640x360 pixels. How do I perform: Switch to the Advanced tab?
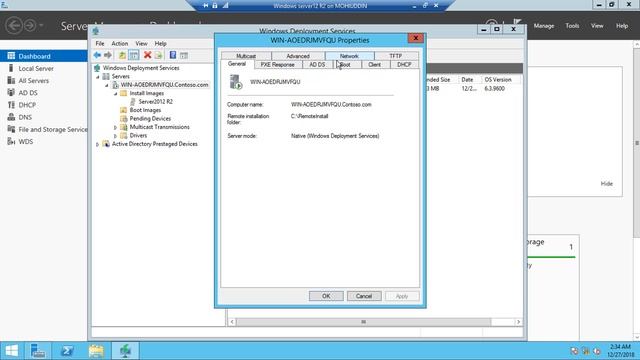(x=298, y=56)
